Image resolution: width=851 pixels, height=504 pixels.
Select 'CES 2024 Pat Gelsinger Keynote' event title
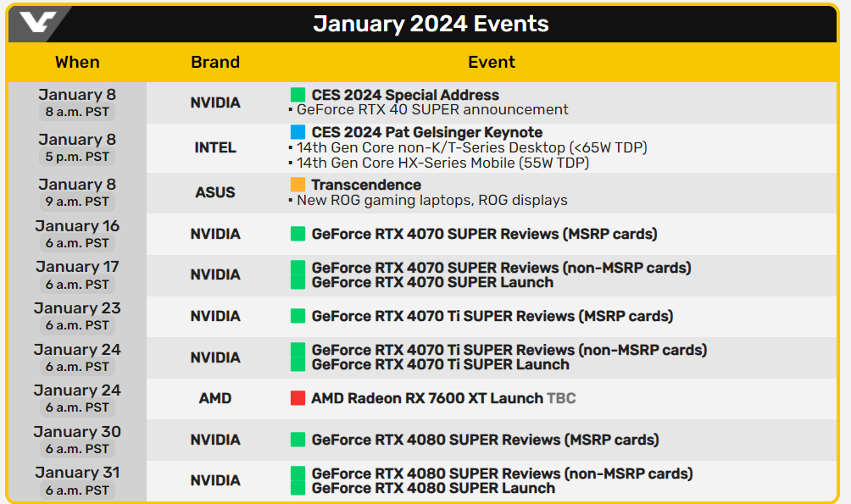[426, 132]
